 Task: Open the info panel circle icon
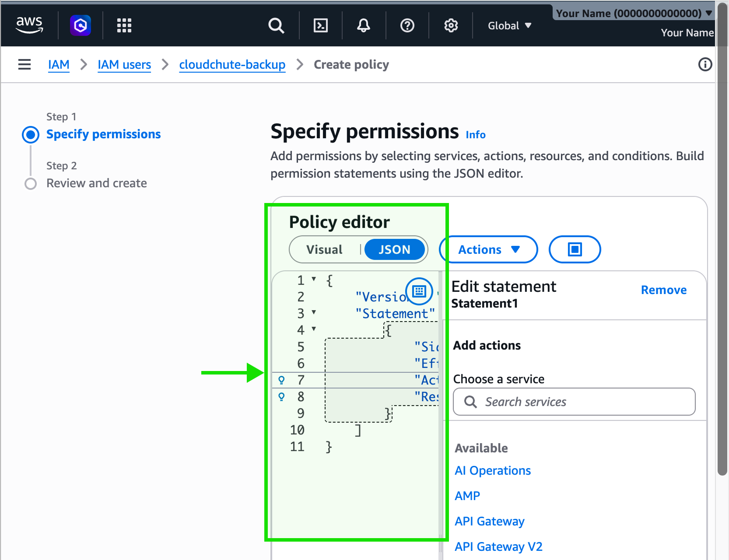[x=705, y=64]
